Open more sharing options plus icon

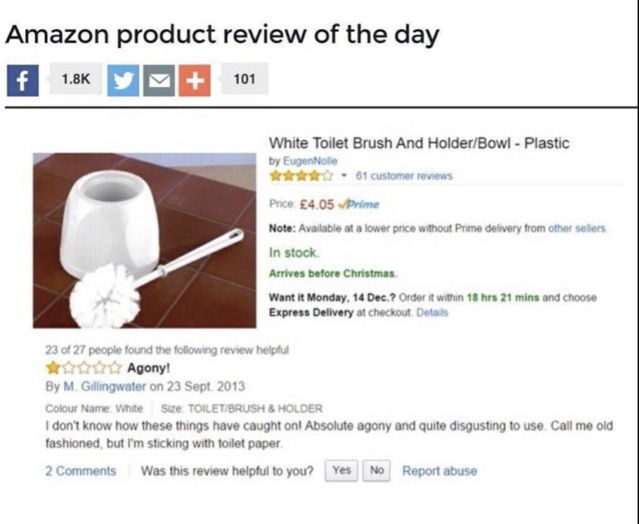pyautogui.click(x=194, y=77)
